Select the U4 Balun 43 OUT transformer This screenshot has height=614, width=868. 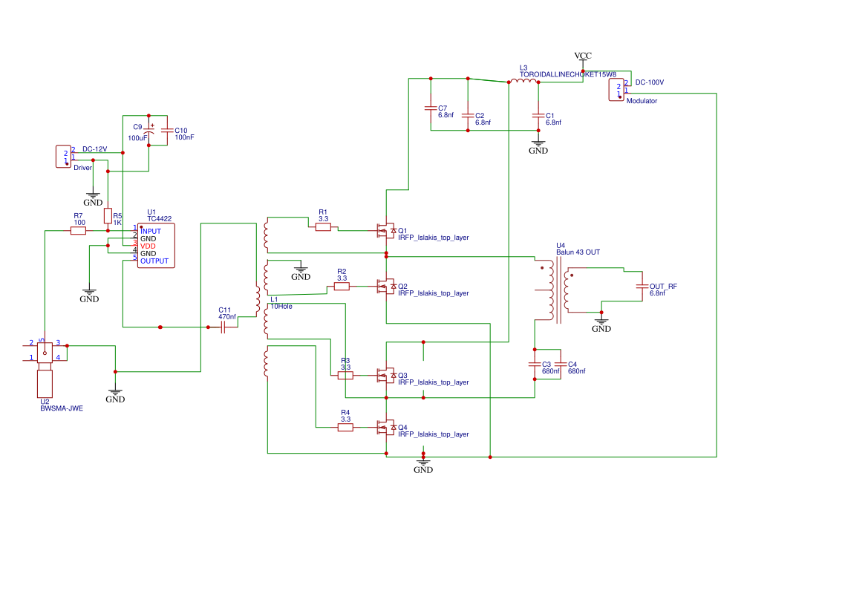[x=558, y=290]
